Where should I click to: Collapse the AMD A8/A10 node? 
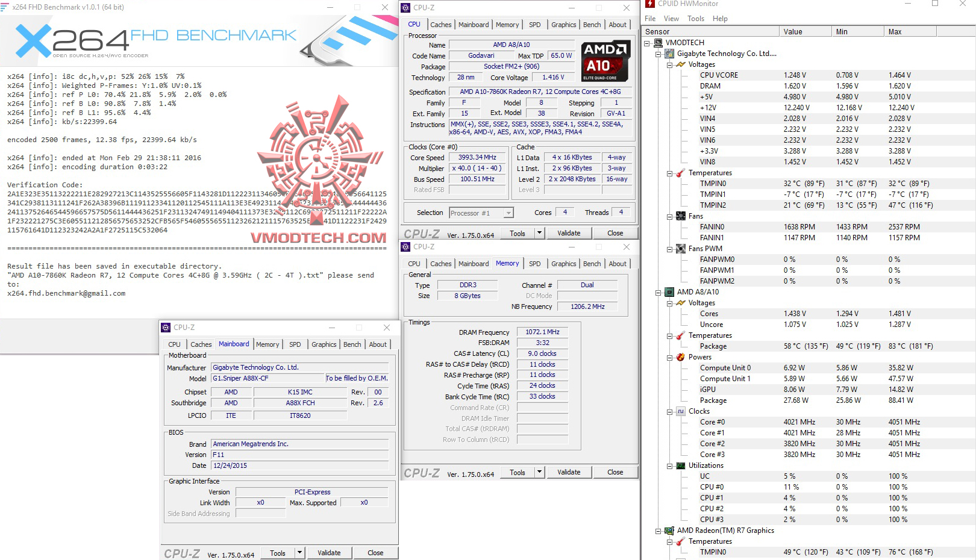click(x=658, y=292)
